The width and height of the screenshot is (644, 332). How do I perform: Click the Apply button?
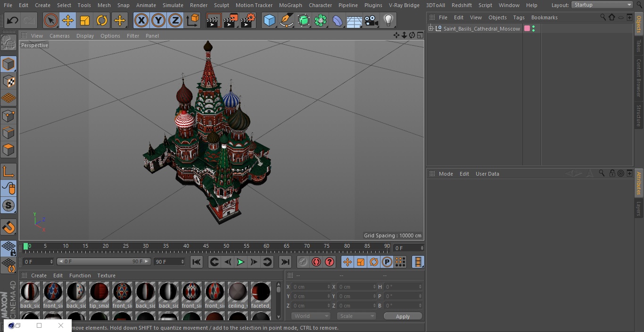point(403,316)
